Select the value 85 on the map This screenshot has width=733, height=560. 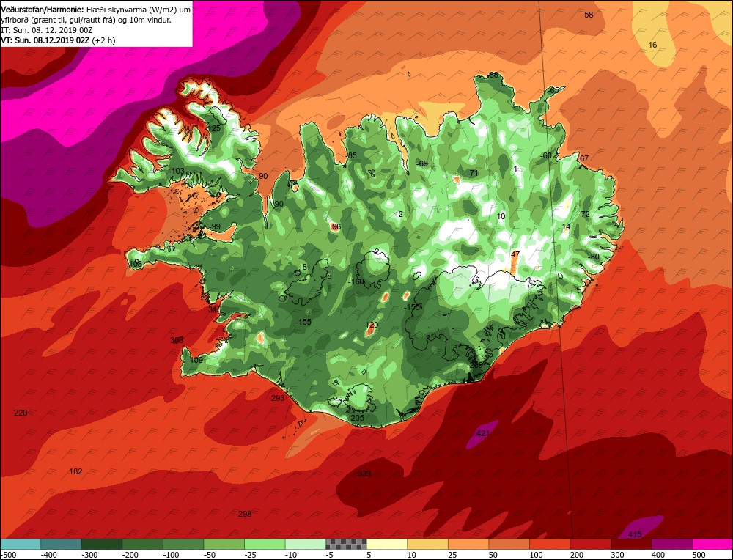(352, 155)
